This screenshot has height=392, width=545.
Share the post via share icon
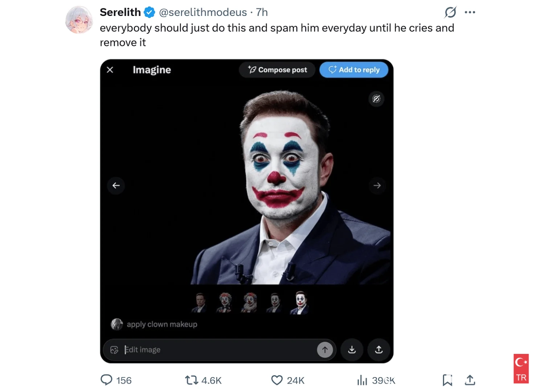click(470, 380)
